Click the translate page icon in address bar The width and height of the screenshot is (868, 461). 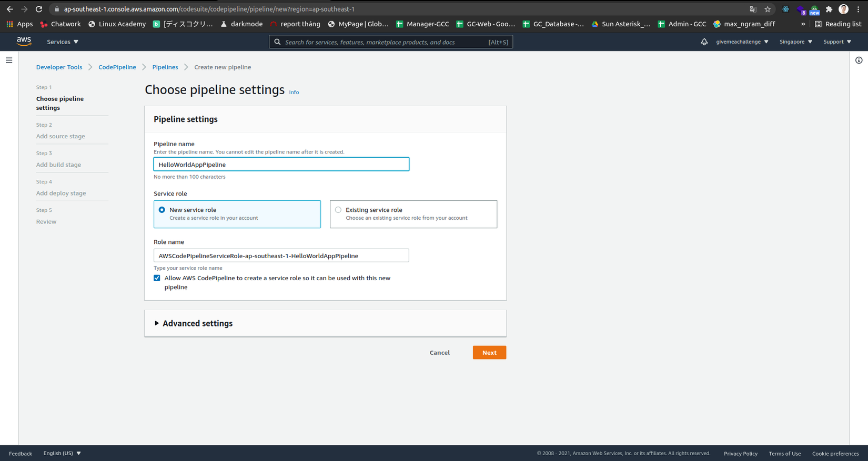(753, 9)
